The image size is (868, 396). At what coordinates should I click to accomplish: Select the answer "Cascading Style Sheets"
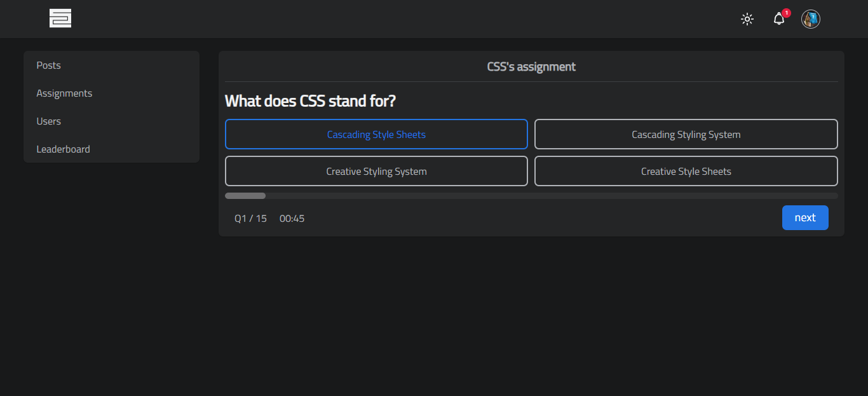pos(376,134)
